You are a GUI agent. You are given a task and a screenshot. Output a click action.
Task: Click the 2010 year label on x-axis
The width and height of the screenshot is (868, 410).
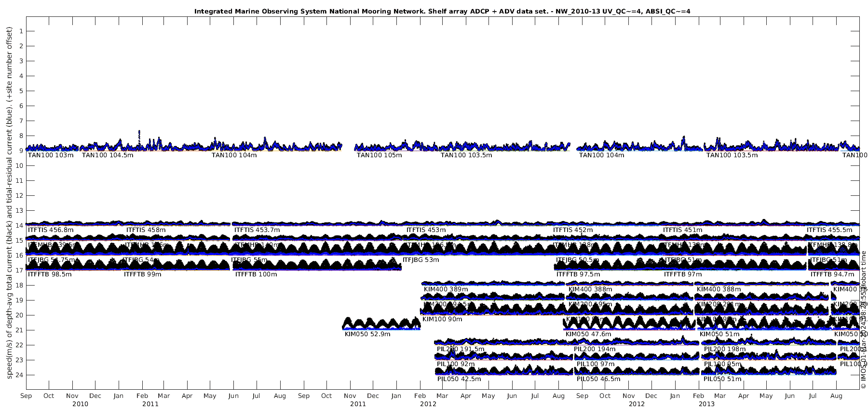[80, 404]
